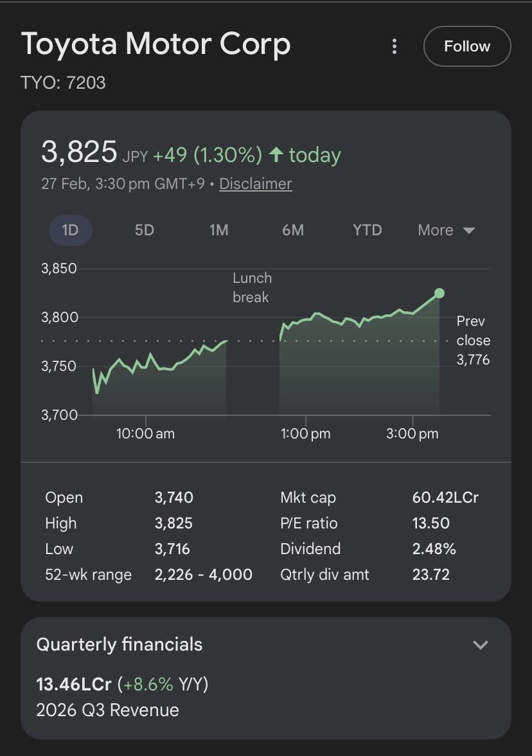Click the P/E ratio value 13.50
Viewport: 532px width, 756px height.
pyautogui.click(x=430, y=523)
